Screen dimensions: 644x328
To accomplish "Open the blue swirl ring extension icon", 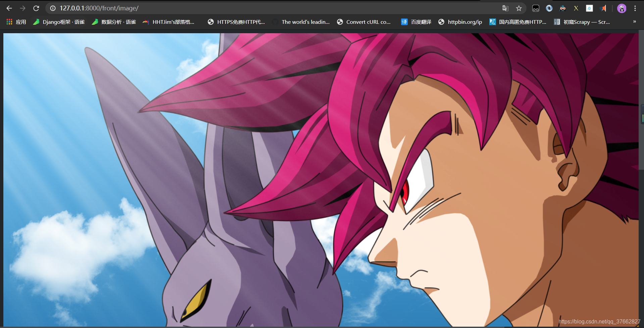I will 549,8.
